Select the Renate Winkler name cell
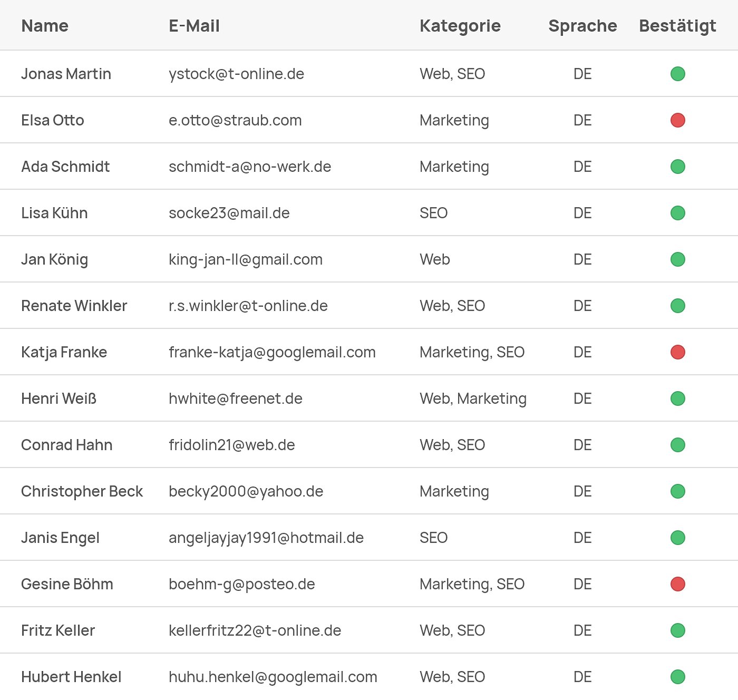This screenshot has width=738, height=700. point(74,306)
